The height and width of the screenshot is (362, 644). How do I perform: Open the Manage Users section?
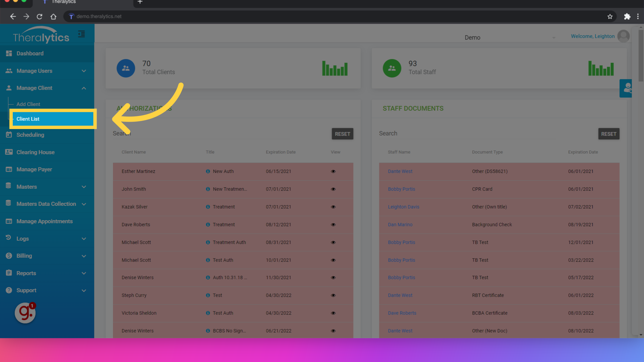click(x=46, y=71)
